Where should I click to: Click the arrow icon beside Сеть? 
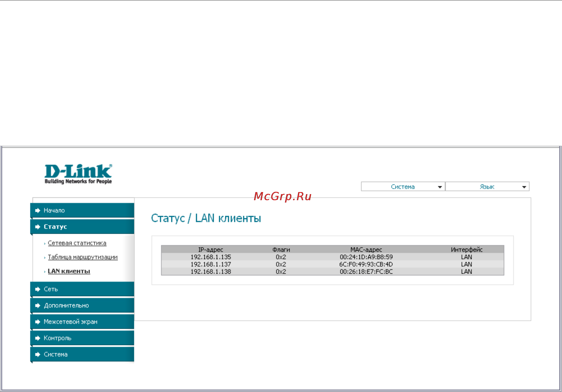pos(38,289)
